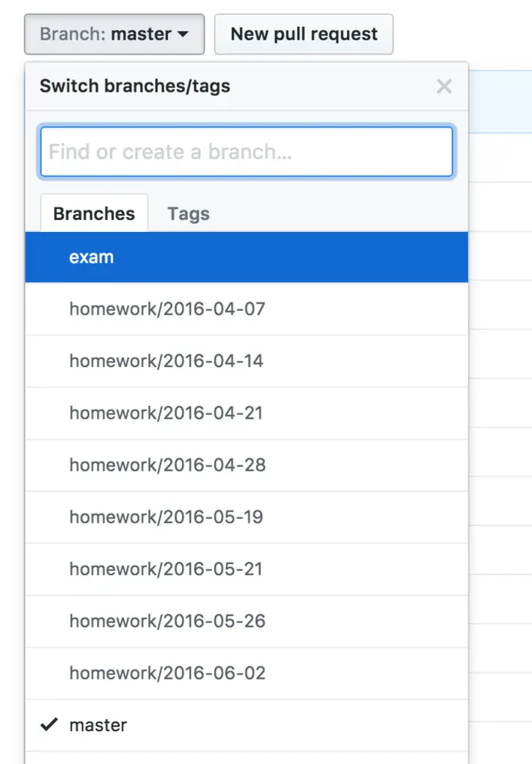This screenshot has width=532, height=764.
Task: Click the Find or create a branch field
Action: tap(246, 151)
